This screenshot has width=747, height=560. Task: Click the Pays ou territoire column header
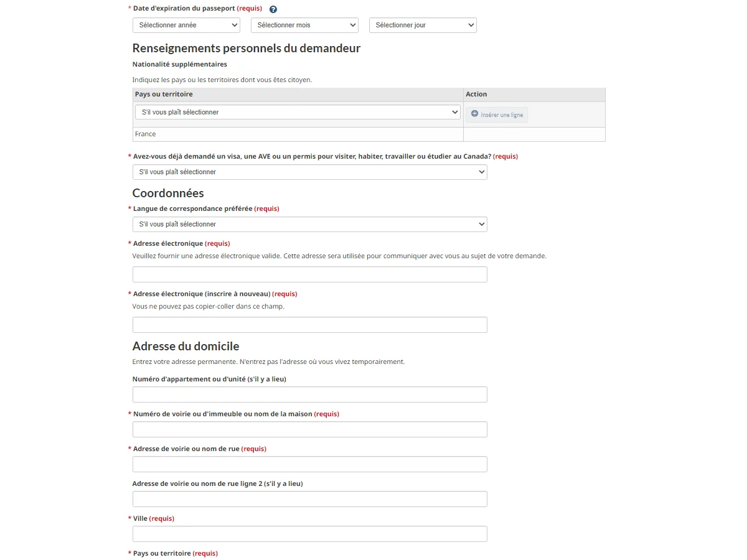[x=162, y=94]
